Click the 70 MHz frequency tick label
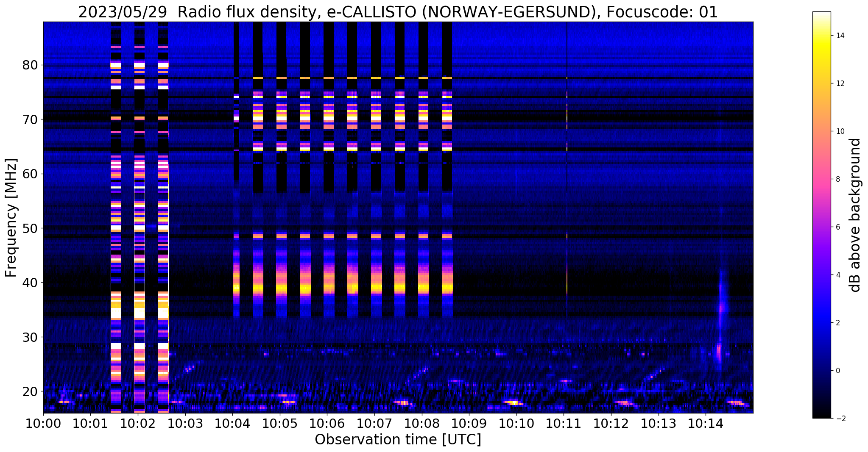Image resolution: width=868 pixels, height=452 pixels. pos(30,119)
